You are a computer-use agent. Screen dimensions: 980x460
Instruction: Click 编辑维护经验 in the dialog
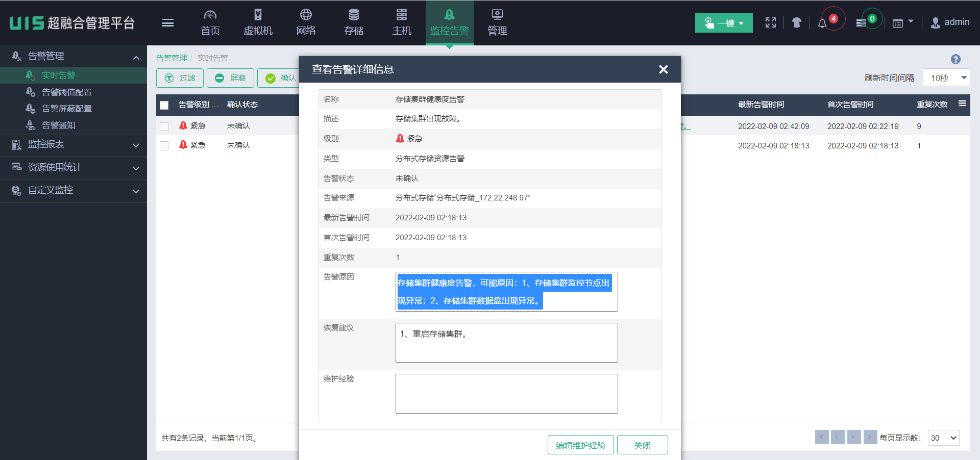[581, 445]
